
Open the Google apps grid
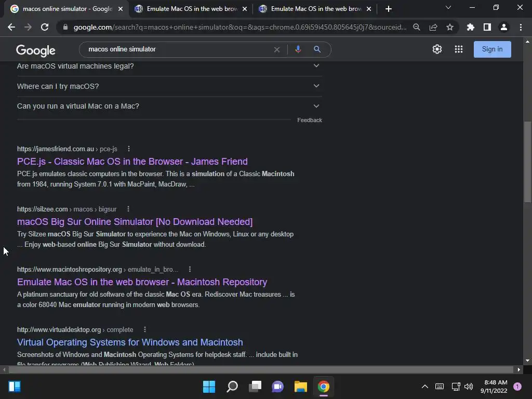(x=458, y=49)
